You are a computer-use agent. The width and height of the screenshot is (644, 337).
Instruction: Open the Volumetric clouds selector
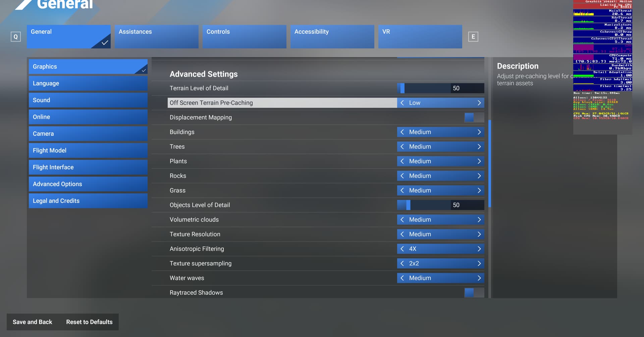[440, 220]
